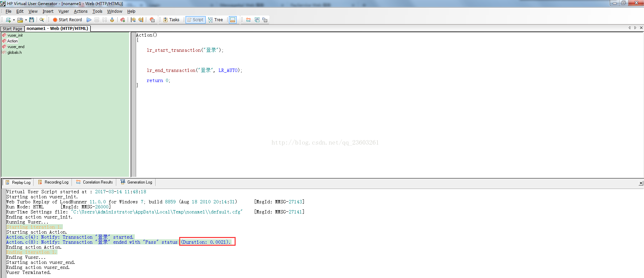Open the Actions menu
The height and width of the screenshot is (278, 644).
coord(81,11)
